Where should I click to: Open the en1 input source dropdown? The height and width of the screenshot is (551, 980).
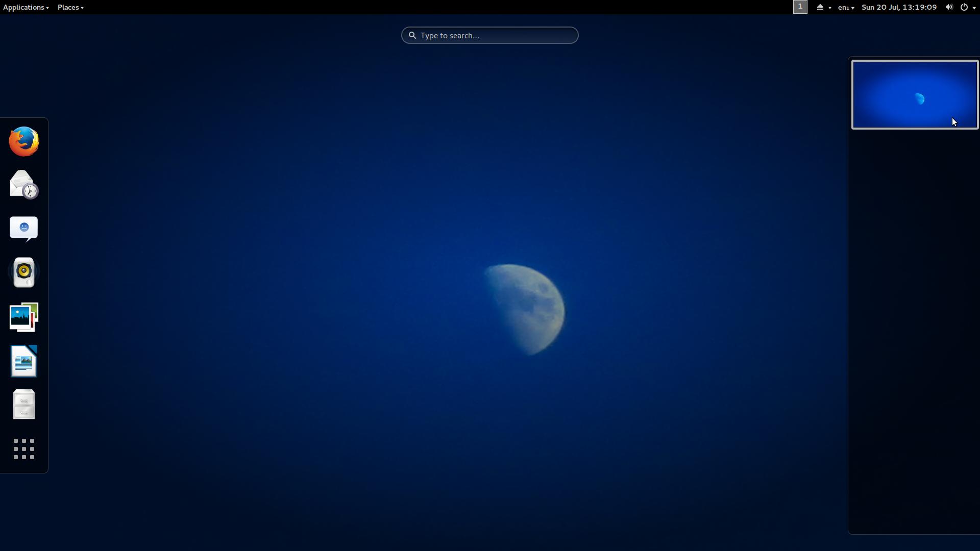click(x=846, y=7)
